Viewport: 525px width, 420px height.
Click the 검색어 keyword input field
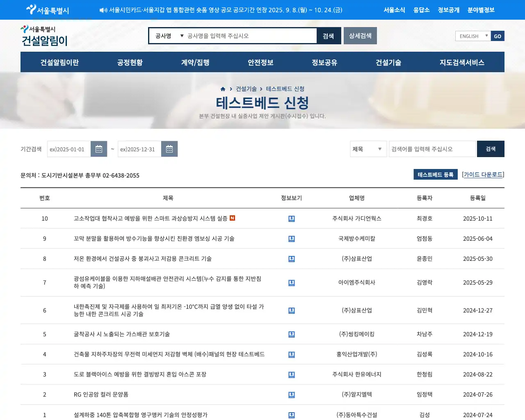pyautogui.click(x=432, y=149)
